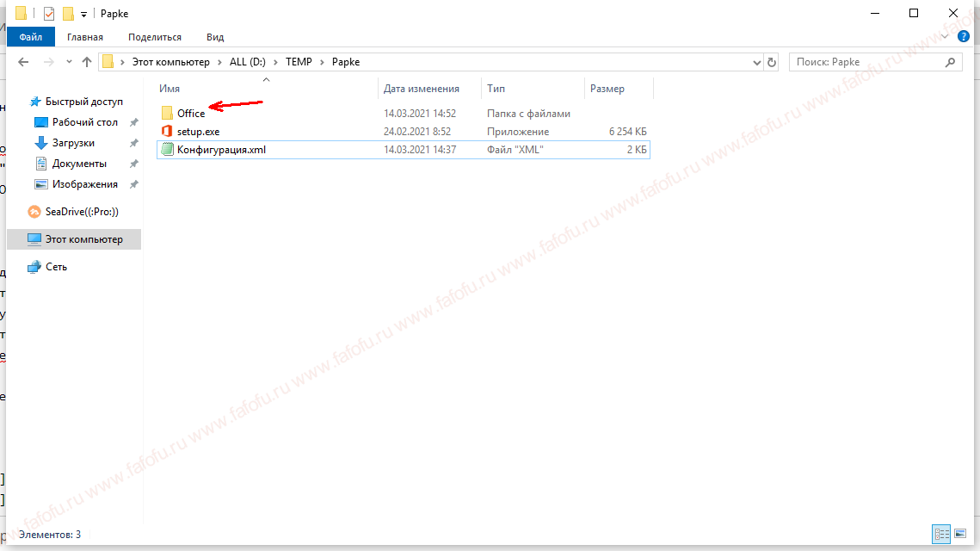Click the SeaDrive orange icon
This screenshot has width=980, height=551.
(34, 212)
